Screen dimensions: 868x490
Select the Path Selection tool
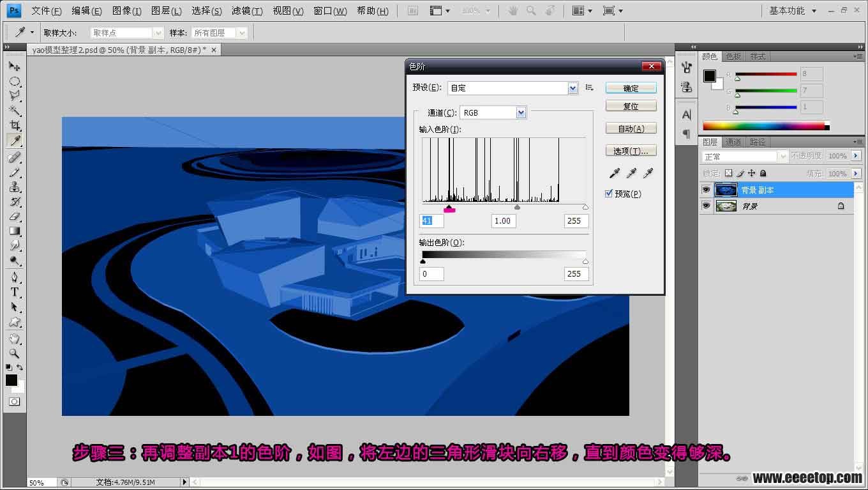(14, 307)
